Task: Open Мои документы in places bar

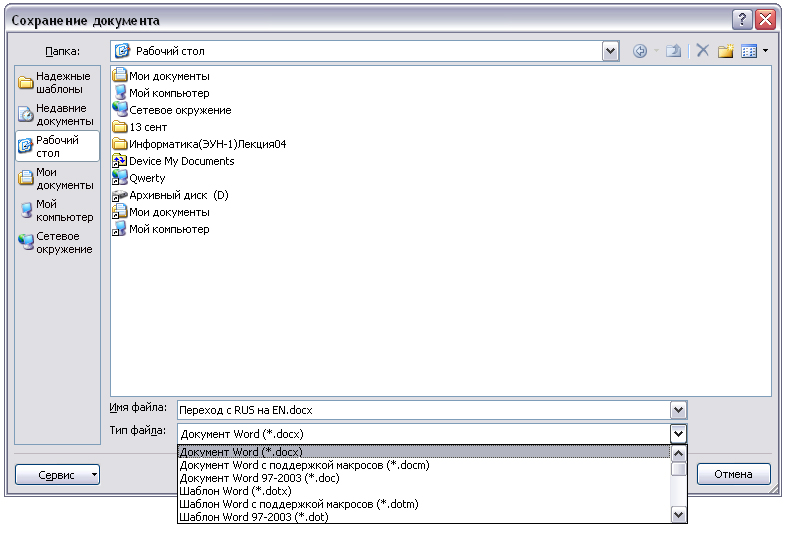Action: tap(57, 178)
